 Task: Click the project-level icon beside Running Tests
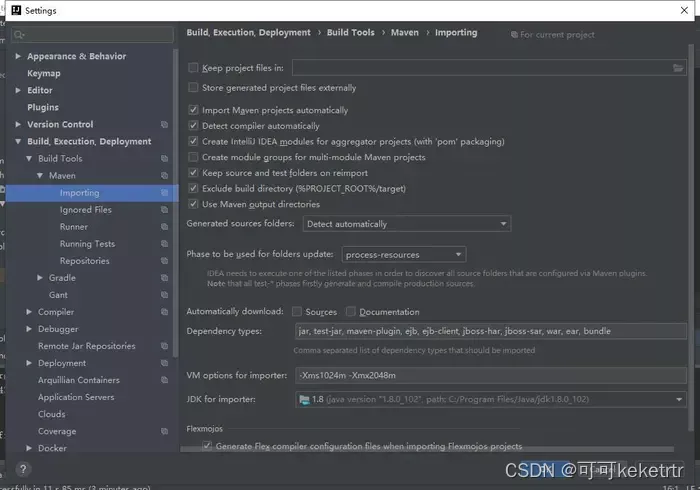[164, 244]
